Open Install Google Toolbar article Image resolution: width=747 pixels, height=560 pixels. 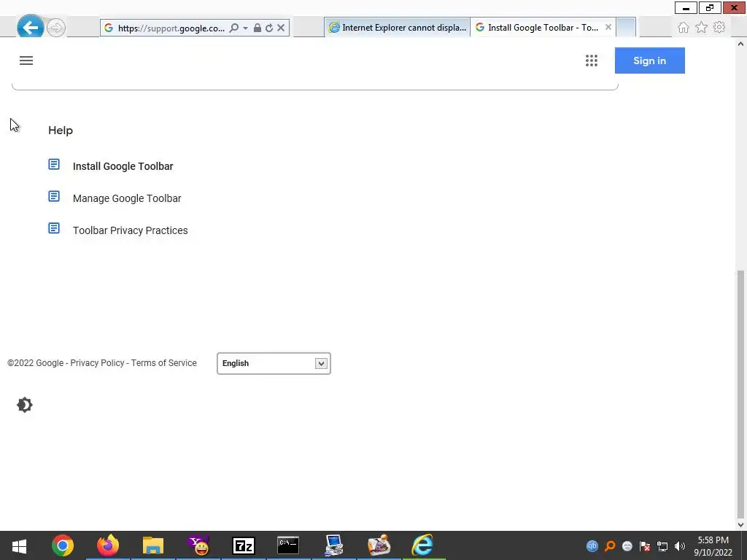pos(123,166)
